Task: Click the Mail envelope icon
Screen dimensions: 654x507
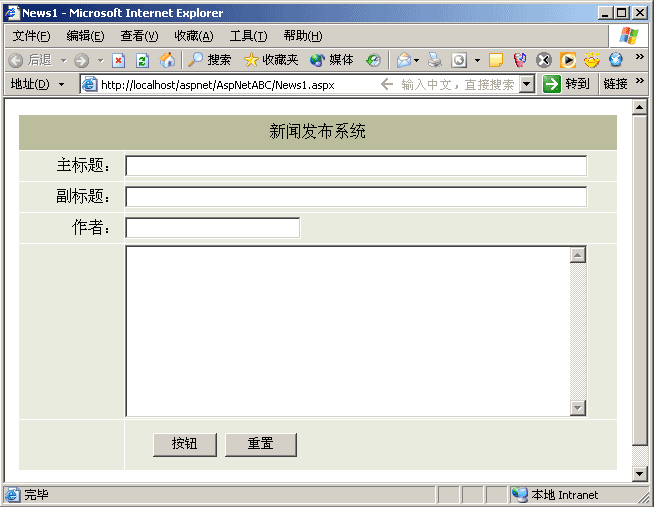Action: tap(404, 60)
